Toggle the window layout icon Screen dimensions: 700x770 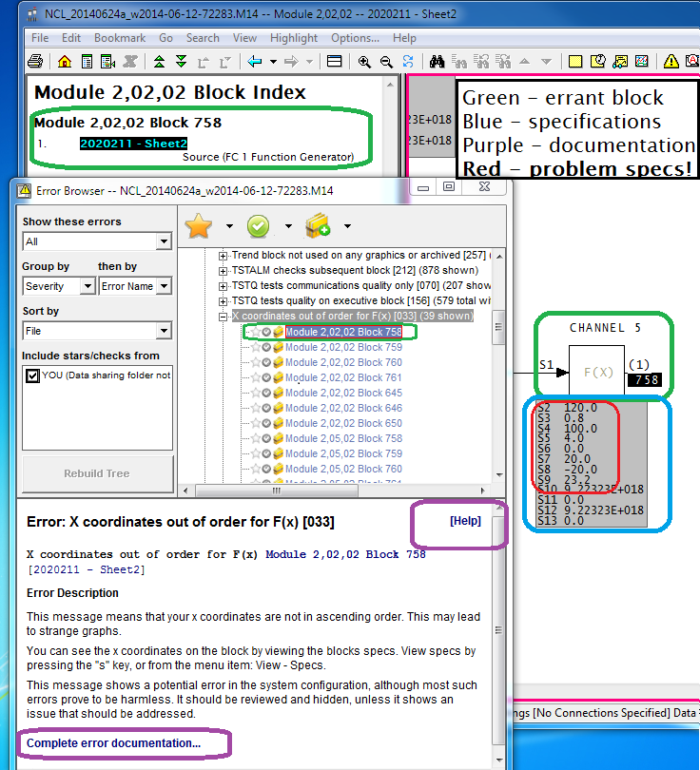click(334, 62)
